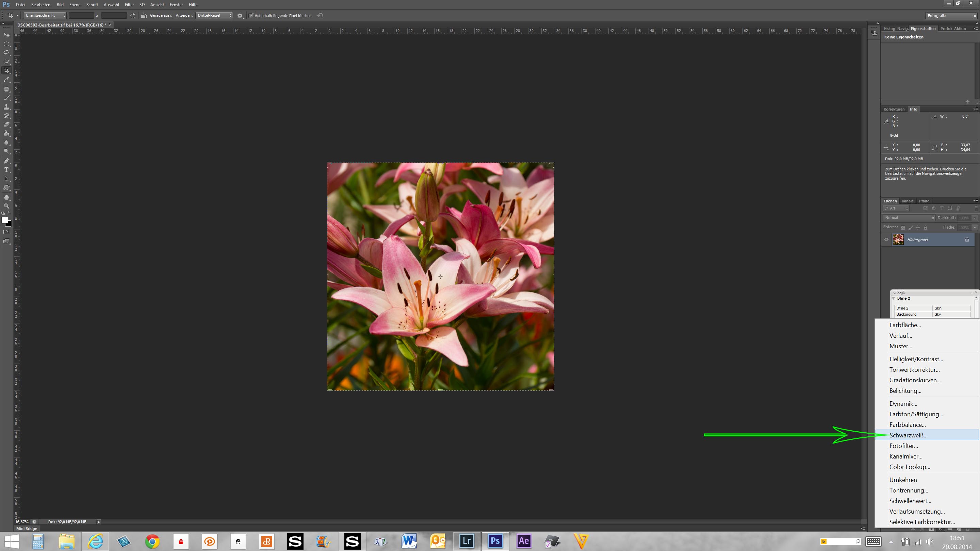Select the Horizontal Type tool
The width and height of the screenshot is (980, 551).
pos(6,170)
